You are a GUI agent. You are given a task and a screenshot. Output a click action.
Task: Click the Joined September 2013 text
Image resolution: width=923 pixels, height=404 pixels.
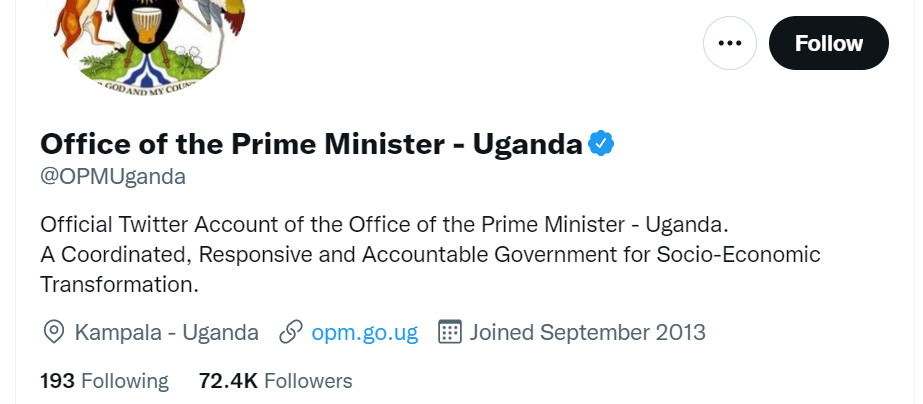point(587,332)
